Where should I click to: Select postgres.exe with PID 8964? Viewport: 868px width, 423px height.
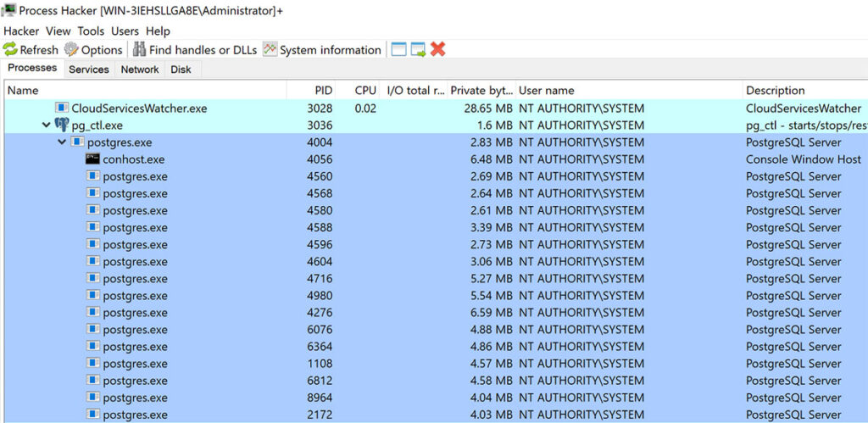pos(437,398)
